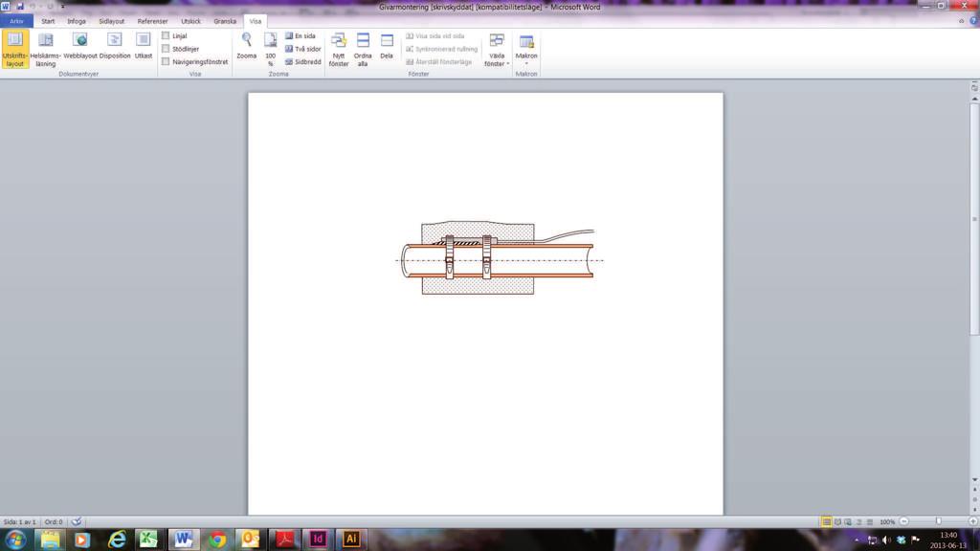The width and height of the screenshot is (980, 551).
Task: Click the Visa tab
Action: 255,21
